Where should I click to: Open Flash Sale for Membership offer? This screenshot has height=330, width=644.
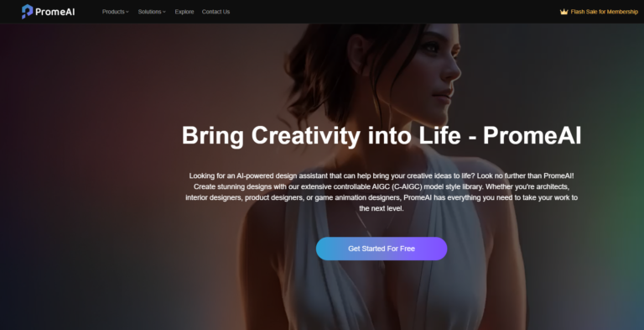(604, 12)
